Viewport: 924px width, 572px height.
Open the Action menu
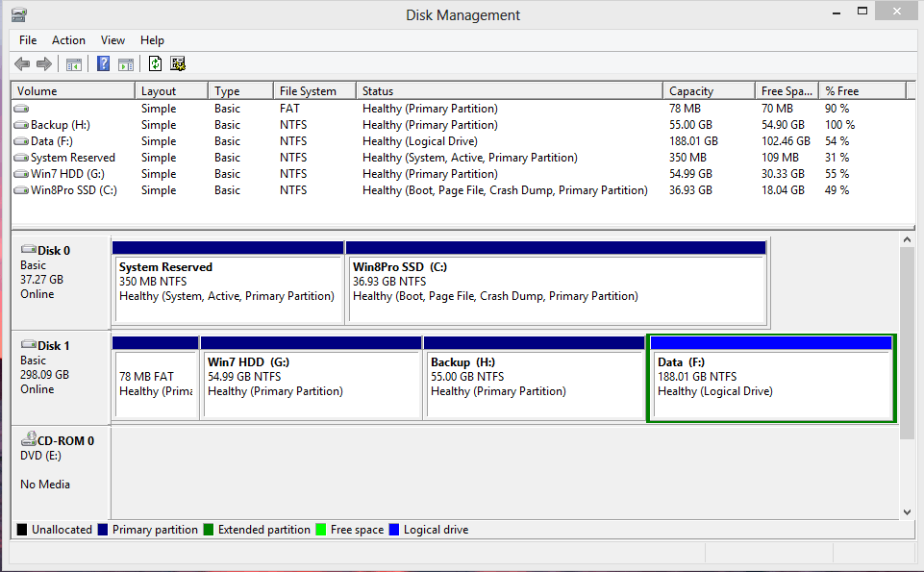coord(68,40)
